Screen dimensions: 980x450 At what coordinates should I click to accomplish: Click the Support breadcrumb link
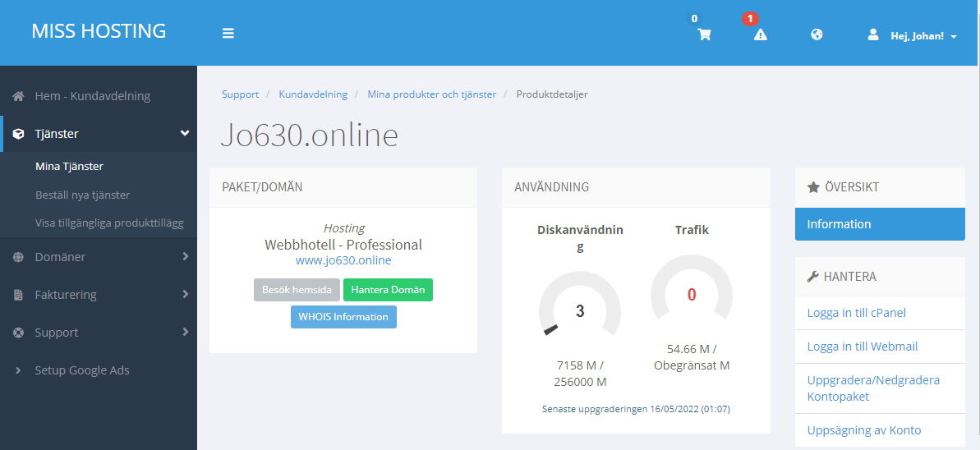pyautogui.click(x=240, y=94)
